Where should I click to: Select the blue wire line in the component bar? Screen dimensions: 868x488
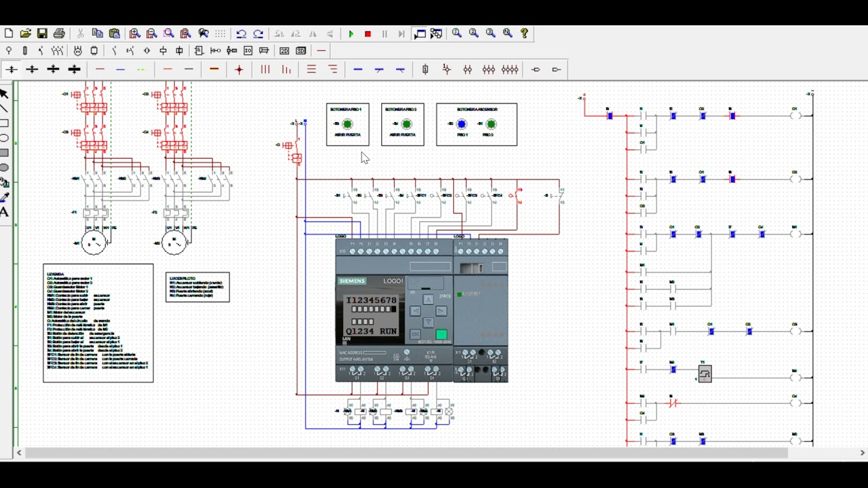coord(121,69)
